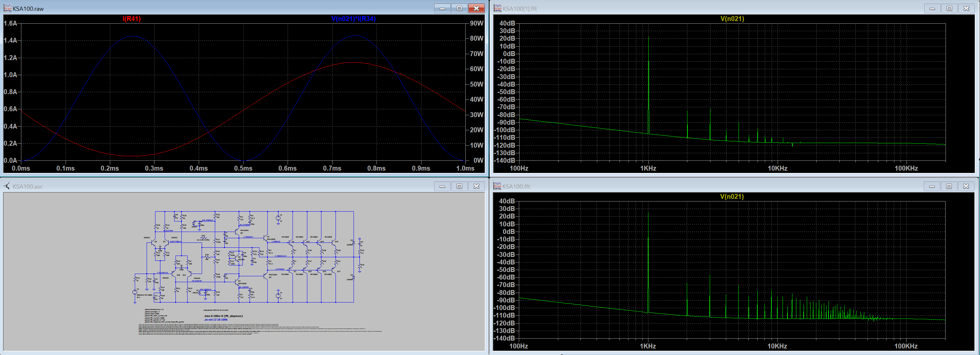Click the KSA100.raw waveform window icon
The height and width of the screenshot is (355, 980).
(7, 8)
